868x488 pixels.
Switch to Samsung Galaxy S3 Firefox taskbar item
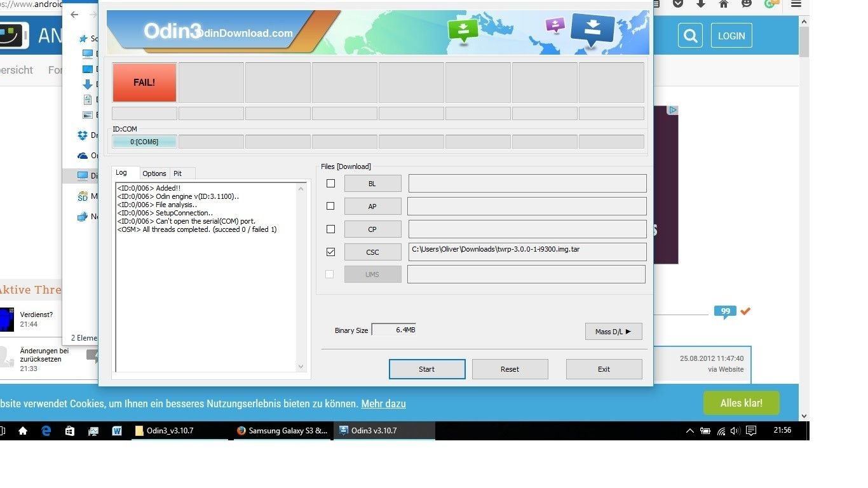pyautogui.click(x=283, y=431)
